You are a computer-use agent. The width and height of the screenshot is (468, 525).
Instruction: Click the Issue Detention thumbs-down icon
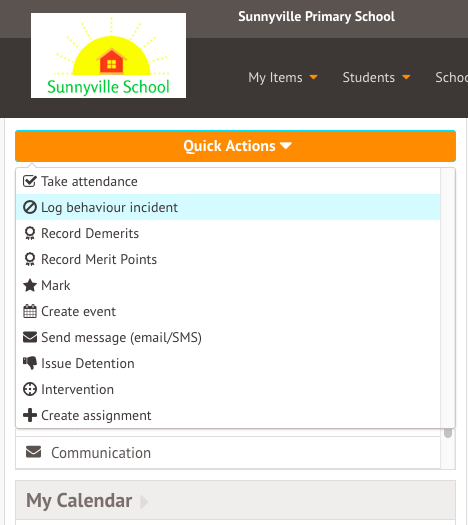click(30, 363)
